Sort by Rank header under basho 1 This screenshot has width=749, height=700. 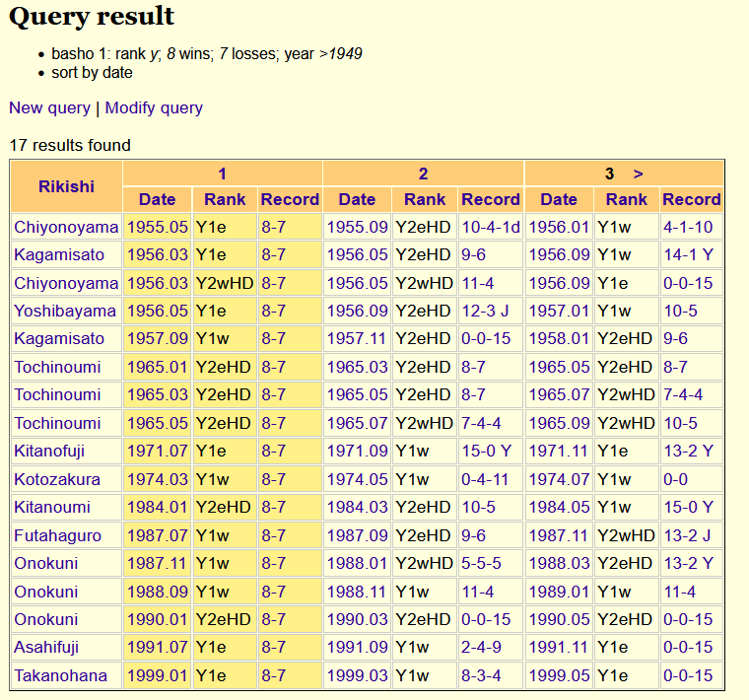point(225,199)
